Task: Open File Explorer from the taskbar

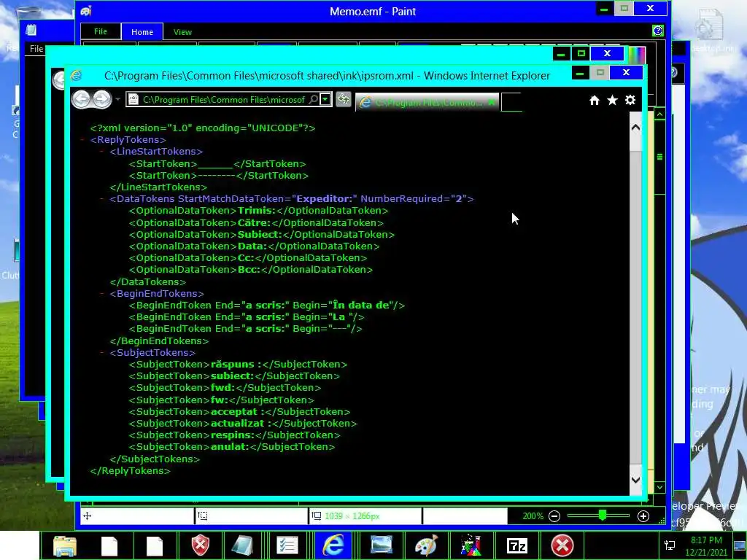Action: (x=65, y=545)
